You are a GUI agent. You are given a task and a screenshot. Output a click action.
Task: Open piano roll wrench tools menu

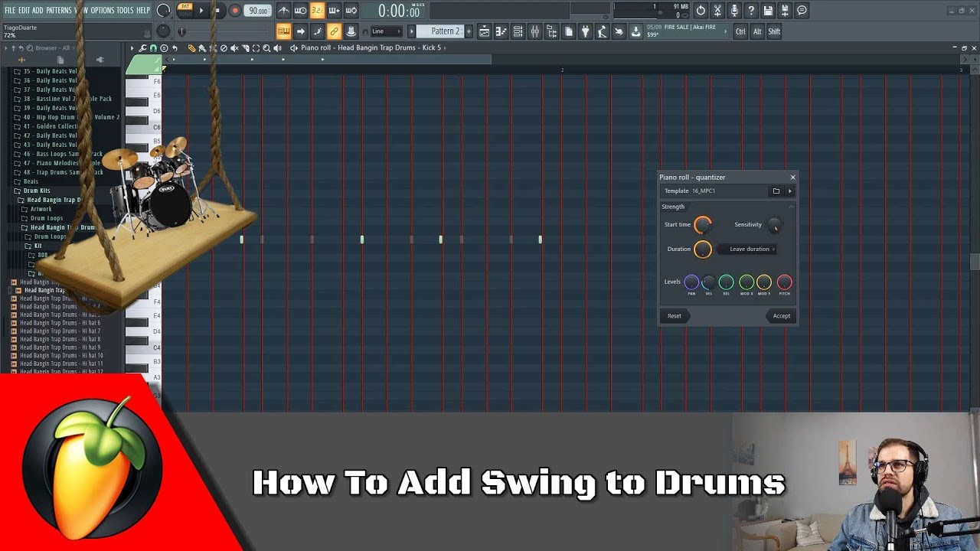(x=143, y=48)
